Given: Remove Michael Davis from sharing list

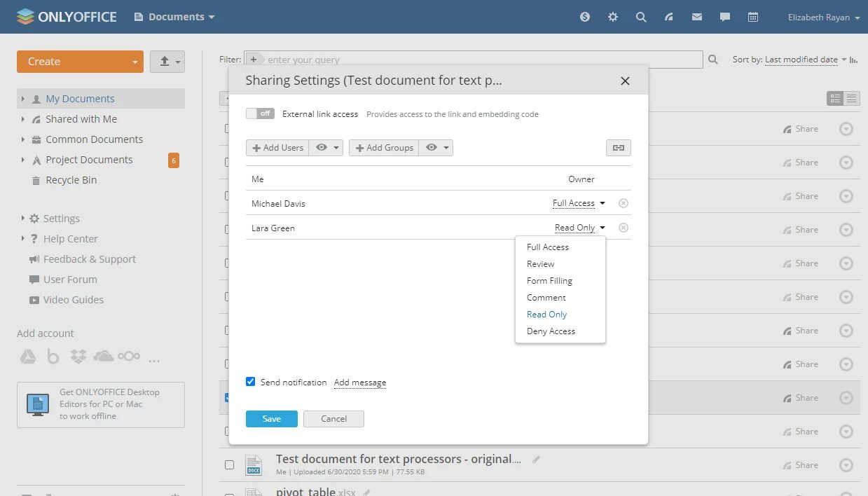Looking at the screenshot, I should (x=624, y=203).
